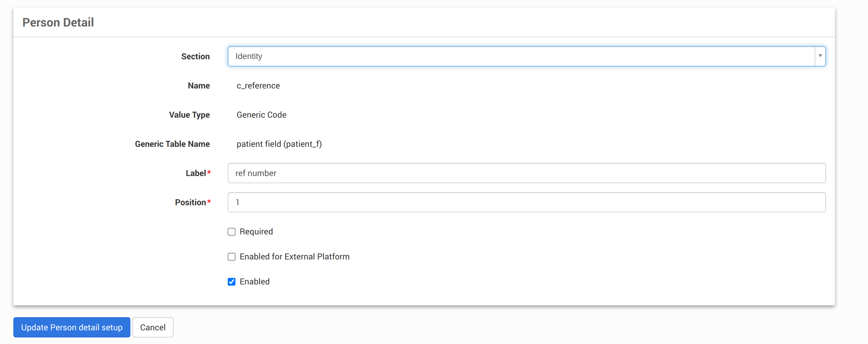Click the patient field (patient_f) text
The image size is (868, 344).
tap(279, 144)
